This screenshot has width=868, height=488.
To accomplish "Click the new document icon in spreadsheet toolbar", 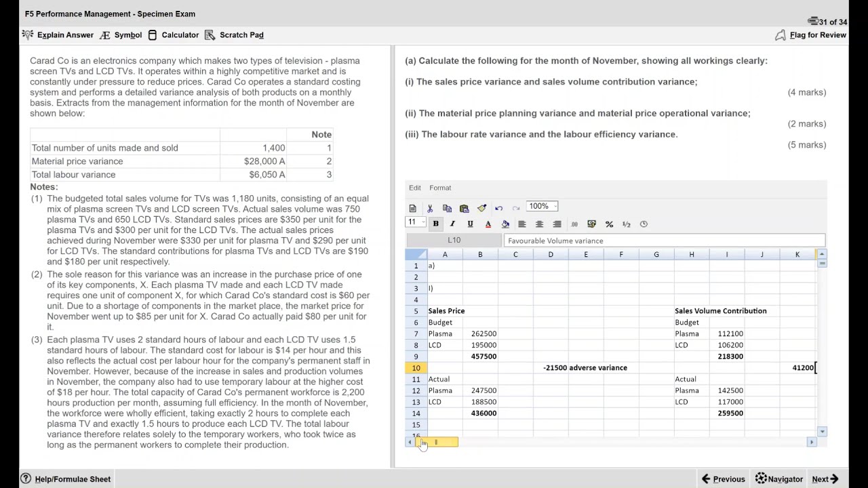I will pyautogui.click(x=412, y=208).
